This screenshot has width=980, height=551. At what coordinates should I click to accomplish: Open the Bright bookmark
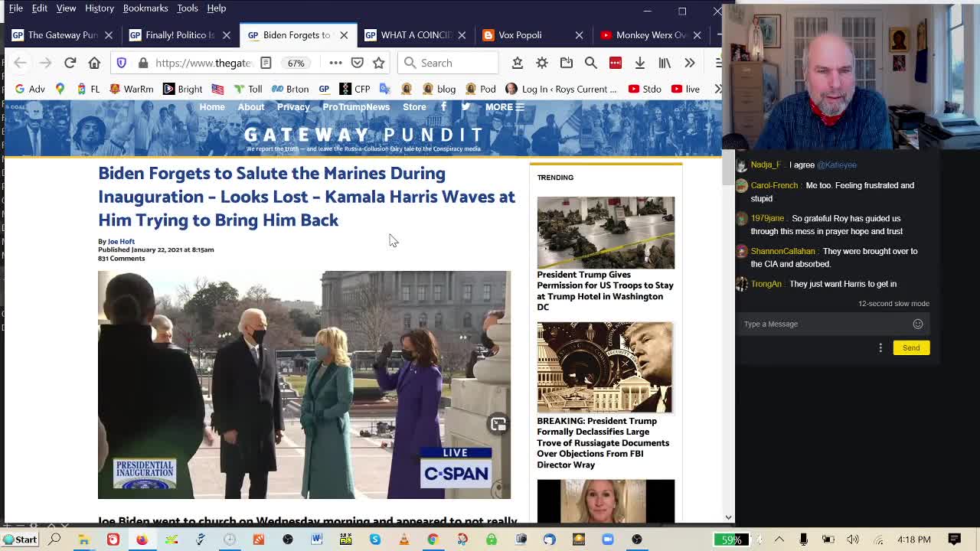[x=182, y=89]
